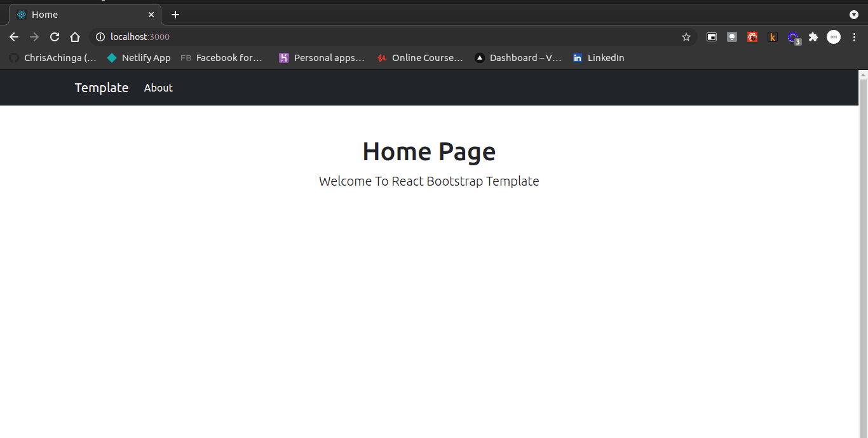The width and height of the screenshot is (868, 438).
Task: Reload the localhost page
Action: (x=55, y=37)
